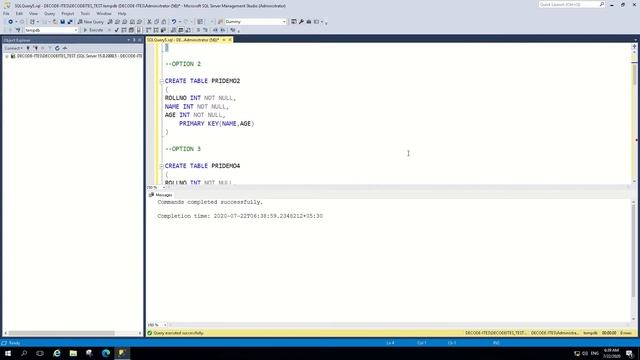Click 'Commands completed successfully.' message
Screen dimensions: 640x360
point(210,202)
